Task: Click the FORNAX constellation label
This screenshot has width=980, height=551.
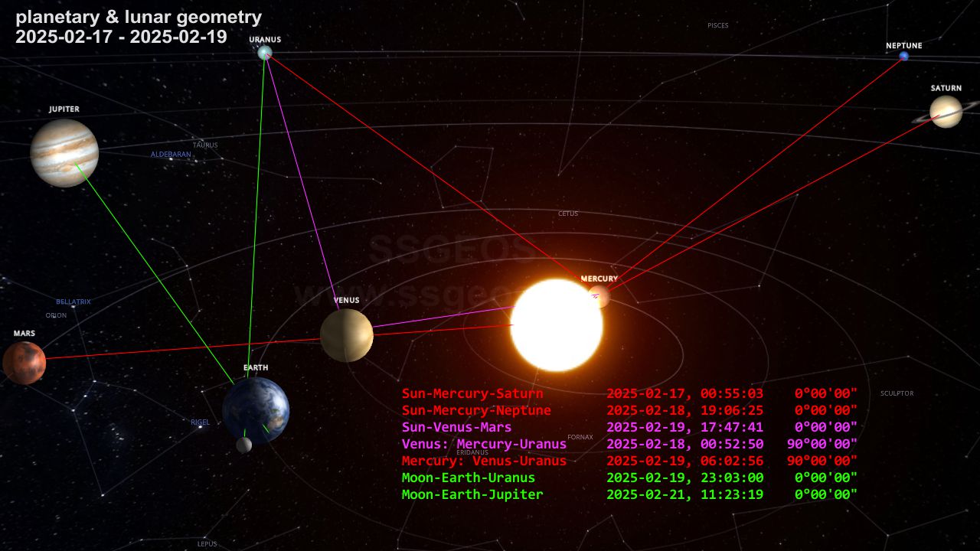Action: (580, 437)
